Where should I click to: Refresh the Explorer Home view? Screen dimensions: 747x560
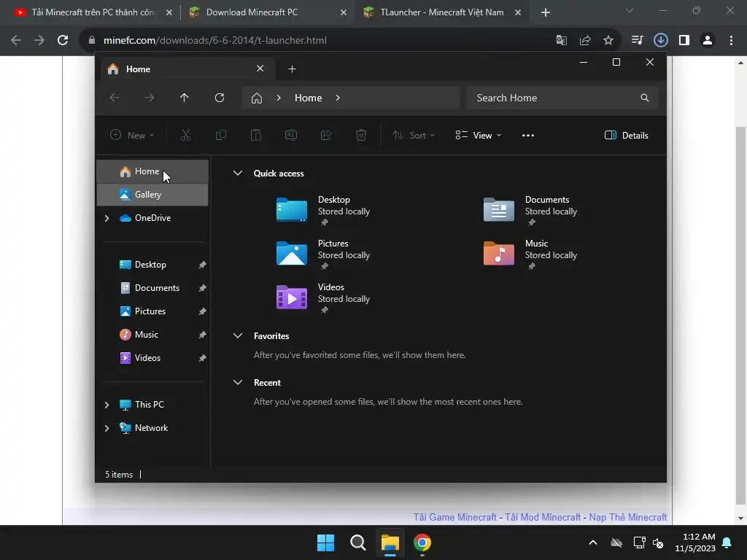(220, 98)
